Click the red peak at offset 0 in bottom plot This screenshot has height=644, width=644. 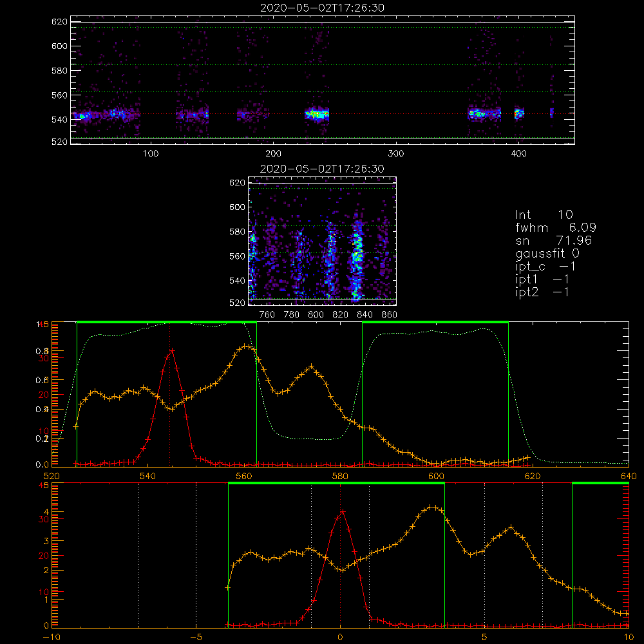342,512
